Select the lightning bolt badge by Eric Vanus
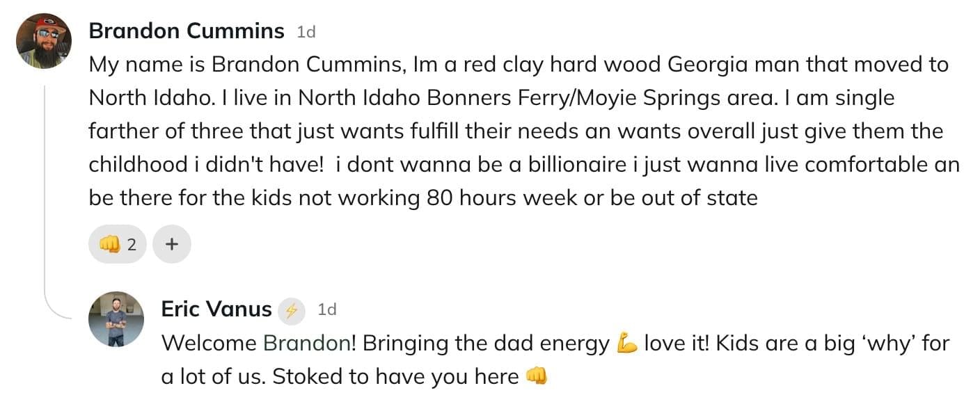This screenshot has width=980, height=420. [292, 311]
